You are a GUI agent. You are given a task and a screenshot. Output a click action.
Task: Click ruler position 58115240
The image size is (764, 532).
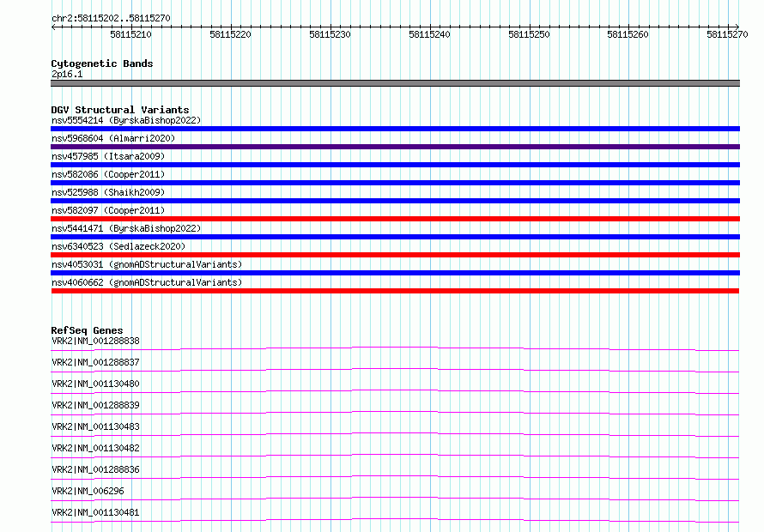(x=429, y=34)
